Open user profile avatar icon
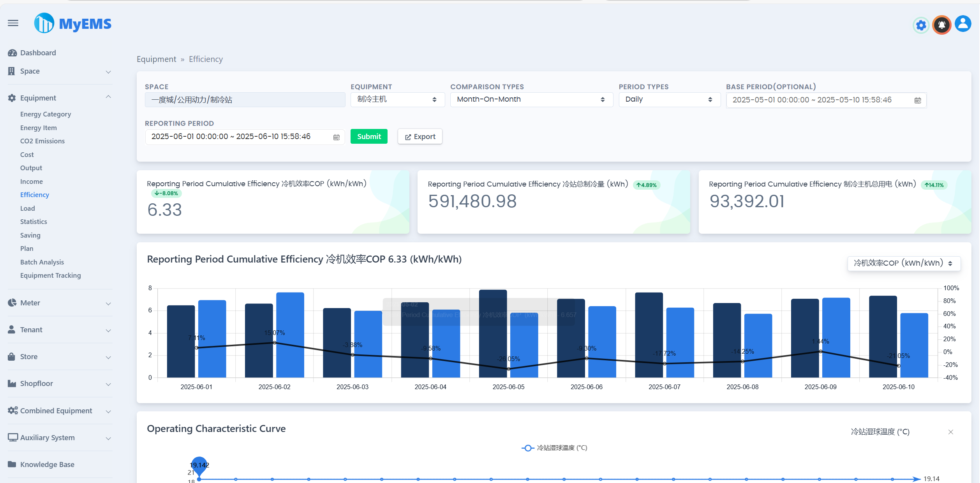Screen dimensions: 980x483 pyautogui.click(x=962, y=24)
